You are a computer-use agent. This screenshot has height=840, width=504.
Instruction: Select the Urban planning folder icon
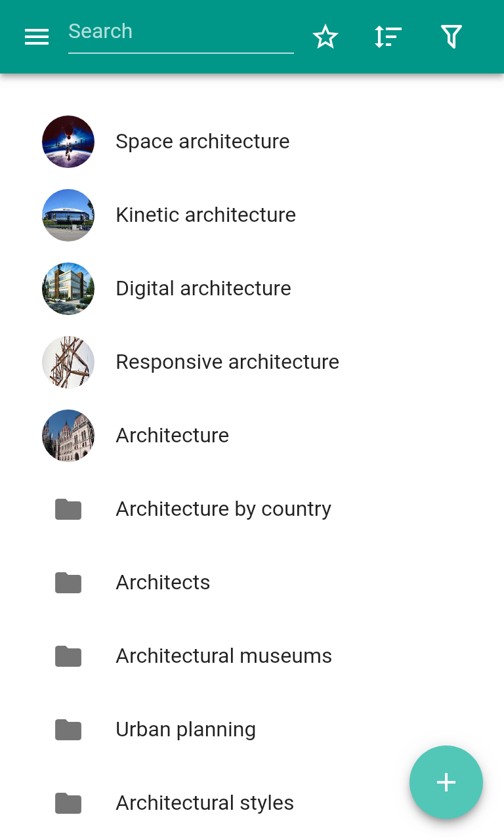coord(68,730)
